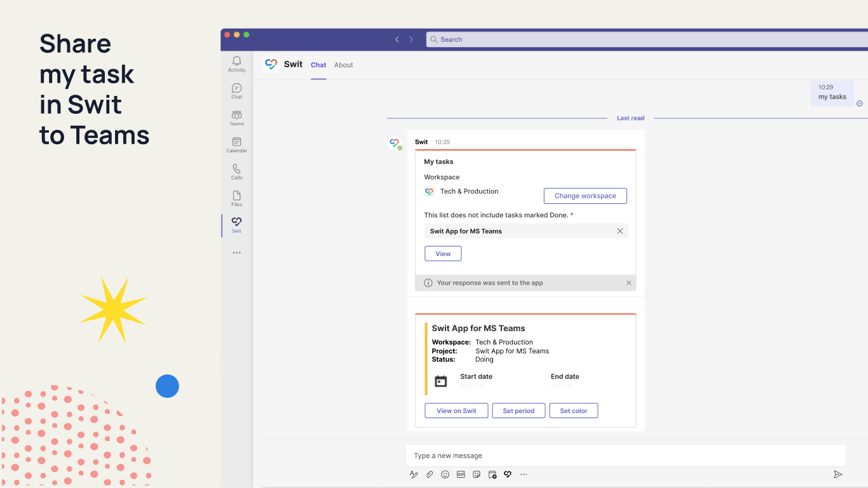Open more compose options ellipsis
This screenshot has height=488, width=868.
point(524,474)
